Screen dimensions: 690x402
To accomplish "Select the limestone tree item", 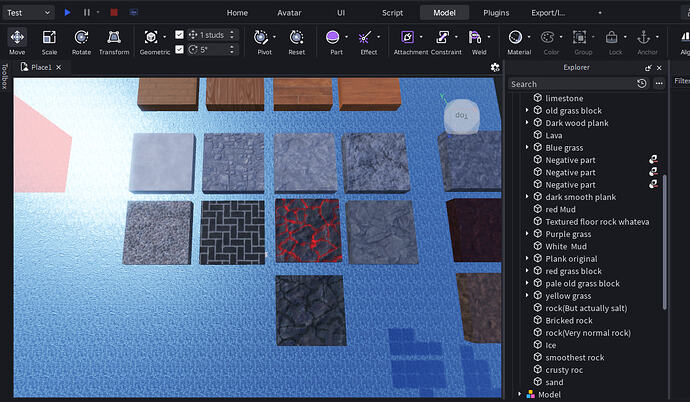I will [x=564, y=99].
